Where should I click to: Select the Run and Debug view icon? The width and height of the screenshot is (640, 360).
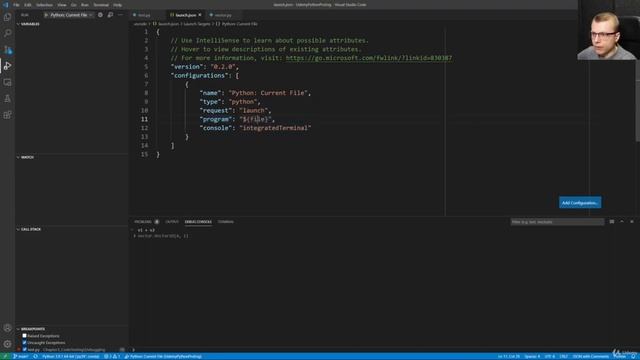pyautogui.click(x=7, y=66)
